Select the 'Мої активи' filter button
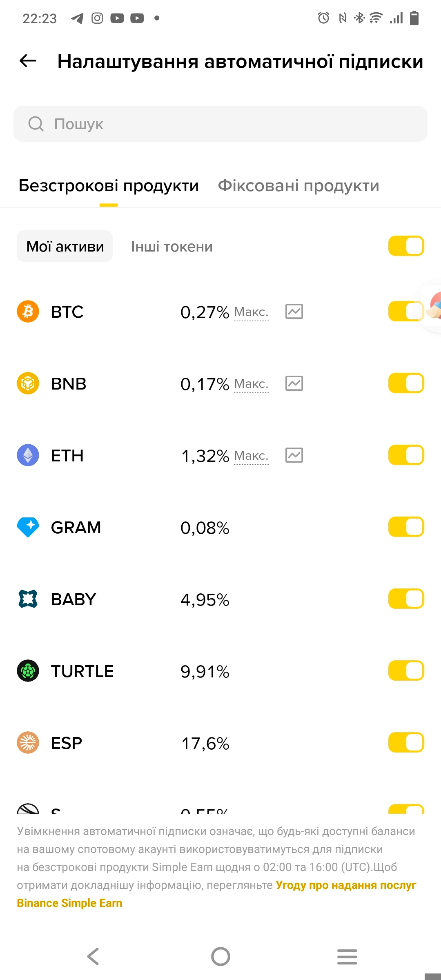The width and height of the screenshot is (441, 980). tap(65, 246)
